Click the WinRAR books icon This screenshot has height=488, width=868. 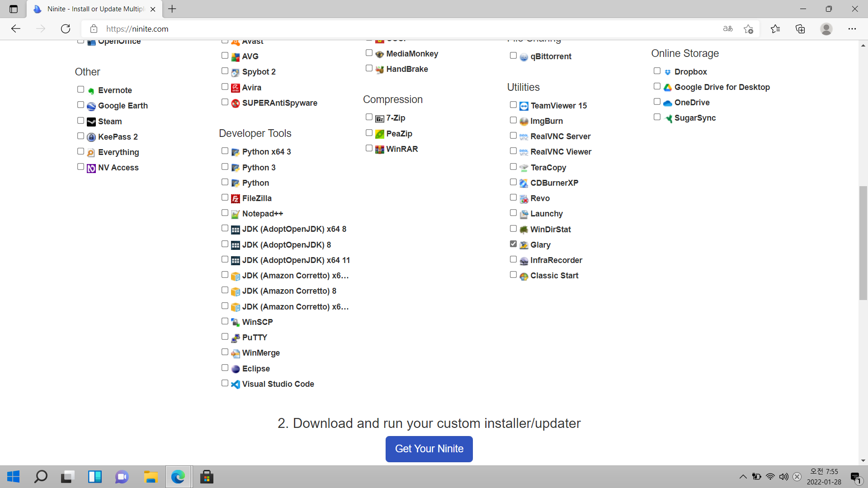[379, 150]
